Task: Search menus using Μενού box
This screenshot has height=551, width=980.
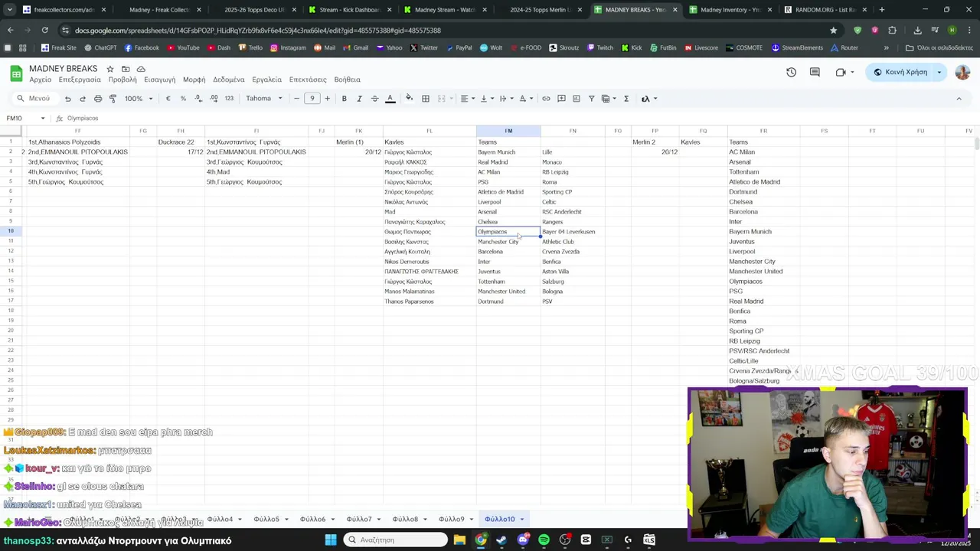Action: [x=34, y=99]
